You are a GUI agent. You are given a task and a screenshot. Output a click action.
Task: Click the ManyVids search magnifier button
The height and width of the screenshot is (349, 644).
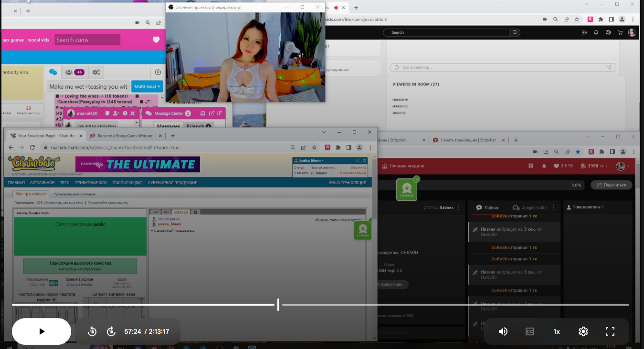pyautogui.click(x=515, y=32)
